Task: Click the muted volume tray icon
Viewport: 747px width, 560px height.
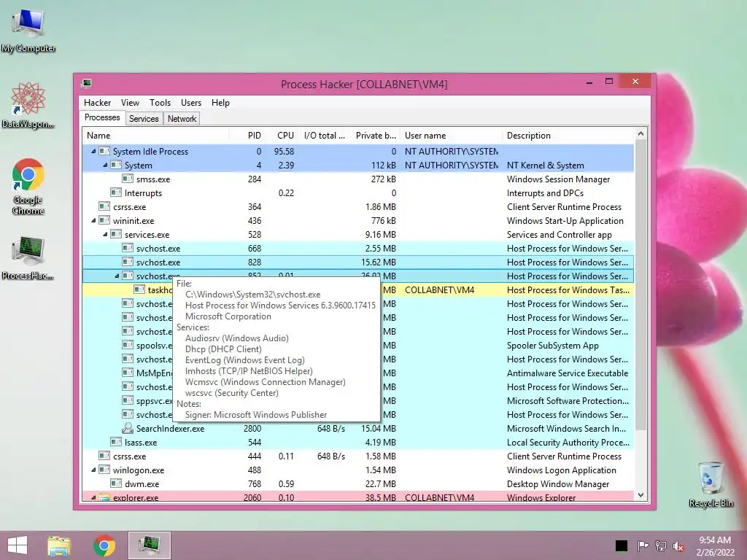Action: pos(678,546)
